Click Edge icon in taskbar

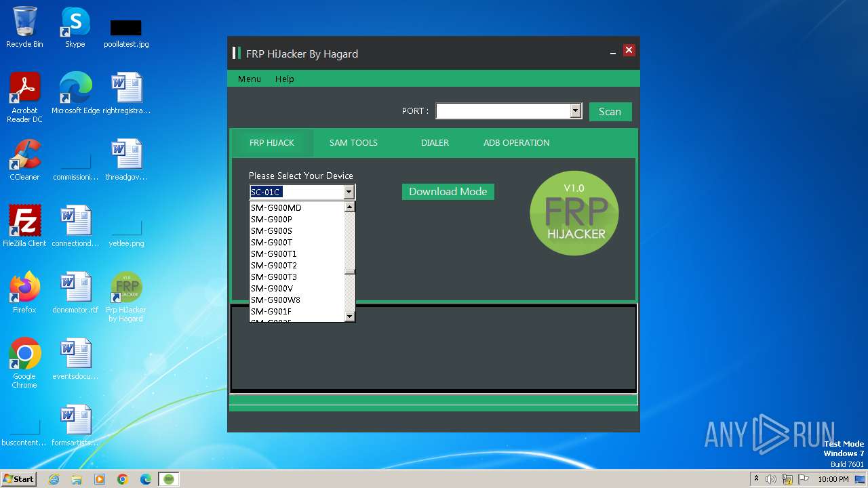146,479
